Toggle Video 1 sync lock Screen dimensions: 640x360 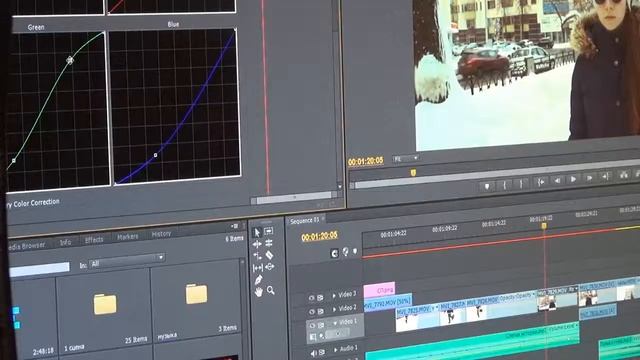pos(321,325)
